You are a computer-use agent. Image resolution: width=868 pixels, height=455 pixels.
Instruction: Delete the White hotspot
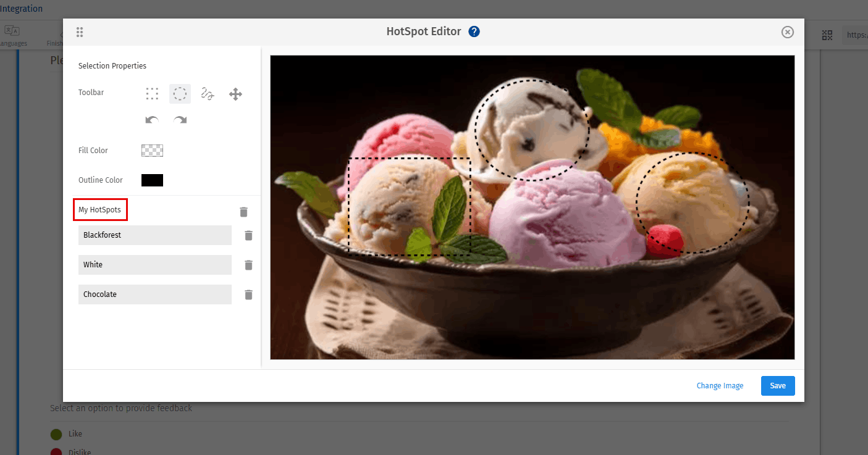point(248,265)
